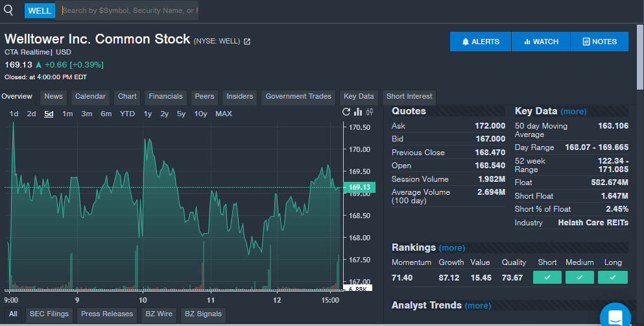
Task: Click Float value 582.674M
Action: pyautogui.click(x=610, y=182)
